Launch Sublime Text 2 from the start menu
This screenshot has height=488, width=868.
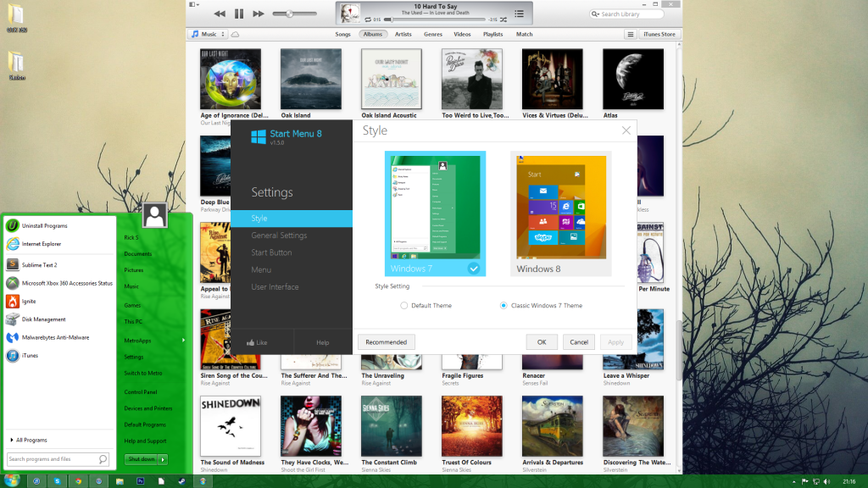[59, 265]
